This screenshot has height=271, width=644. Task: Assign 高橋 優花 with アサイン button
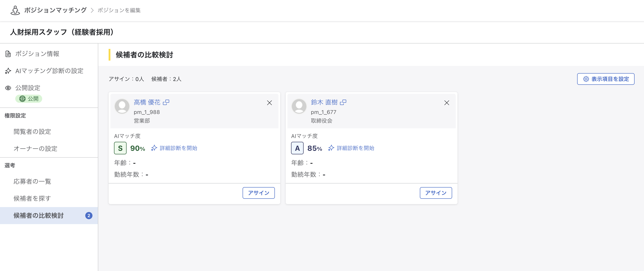[258, 193]
